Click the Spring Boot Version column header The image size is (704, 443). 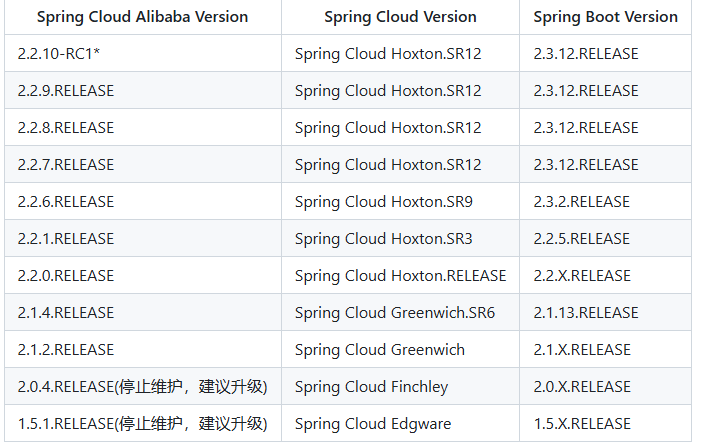pyautogui.click(x=605, y=17)
